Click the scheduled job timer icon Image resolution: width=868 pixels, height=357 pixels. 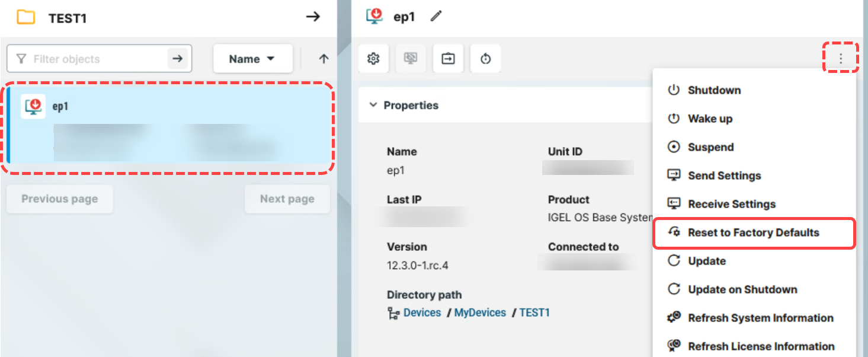tap(485, 59)
